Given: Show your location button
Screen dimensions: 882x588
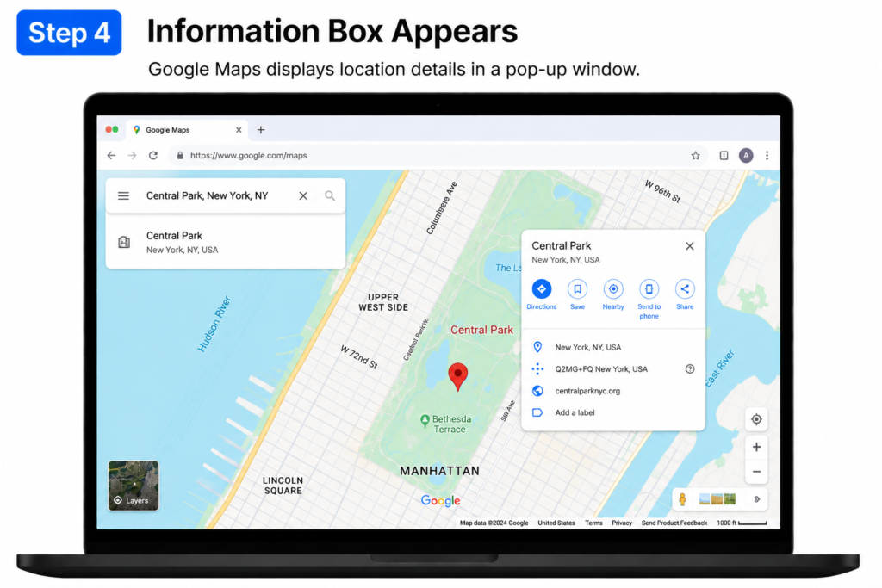Looking at the screenshot, I should pyautogui.click(x=756, y=419).
